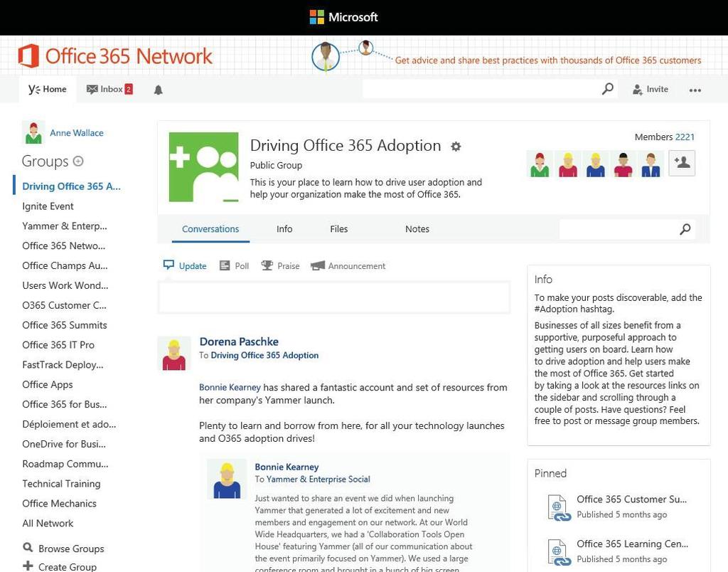Click Anne Wallace's profile avatar

click(33, 133)
